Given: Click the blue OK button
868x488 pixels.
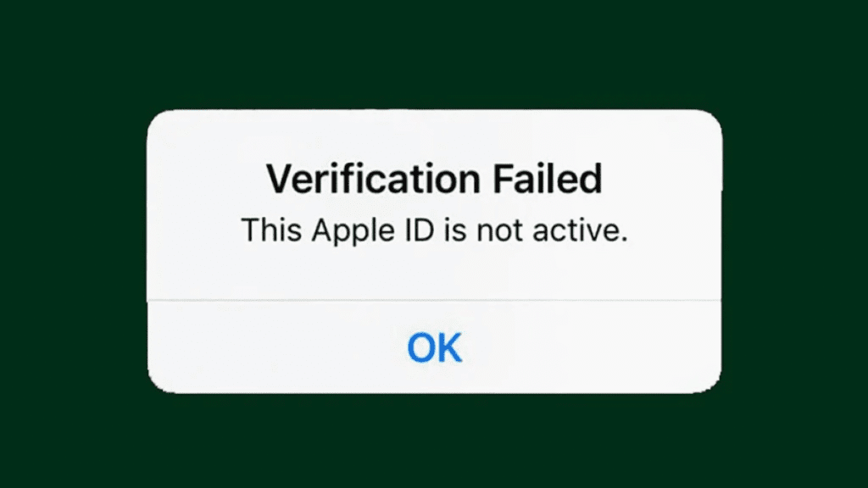Looking at the screenshot, I should point(434,347).
